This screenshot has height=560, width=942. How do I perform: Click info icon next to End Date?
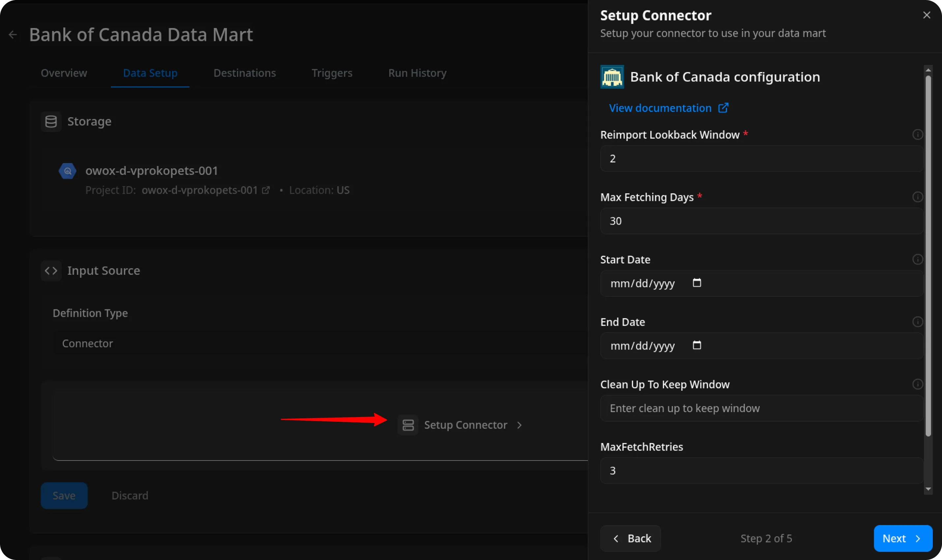[x=918, y=322]
